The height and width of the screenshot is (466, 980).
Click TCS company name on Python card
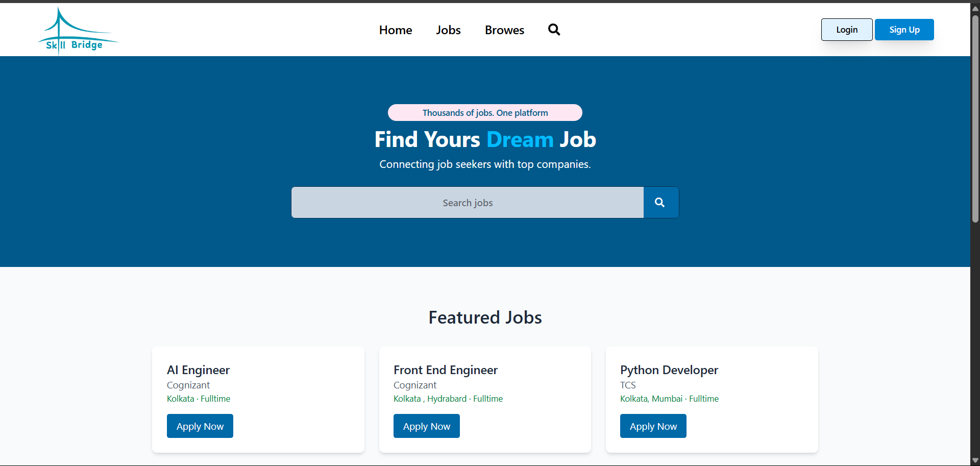(628, 385)
